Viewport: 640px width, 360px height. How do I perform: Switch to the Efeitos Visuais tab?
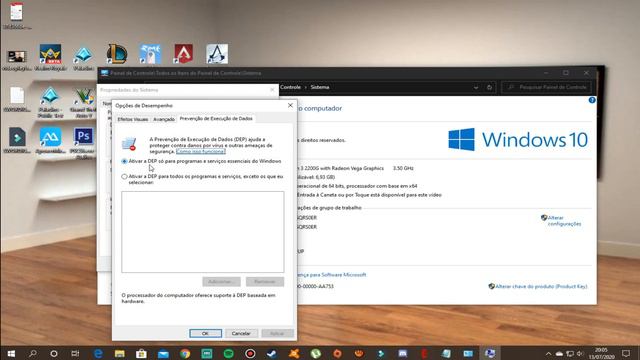pyautogui.click(x=133, y=119)
